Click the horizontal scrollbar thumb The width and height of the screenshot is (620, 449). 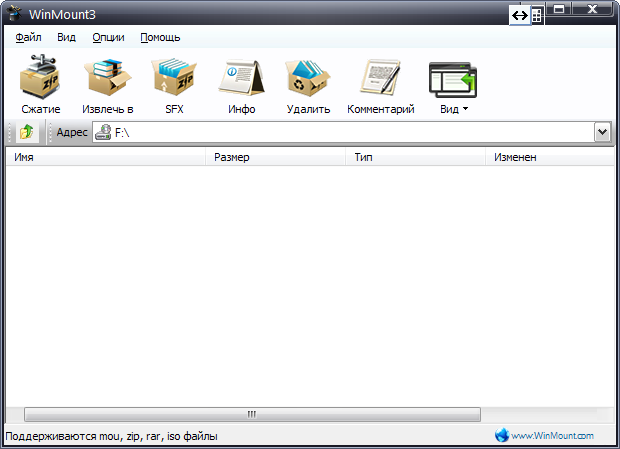(252, 414)
